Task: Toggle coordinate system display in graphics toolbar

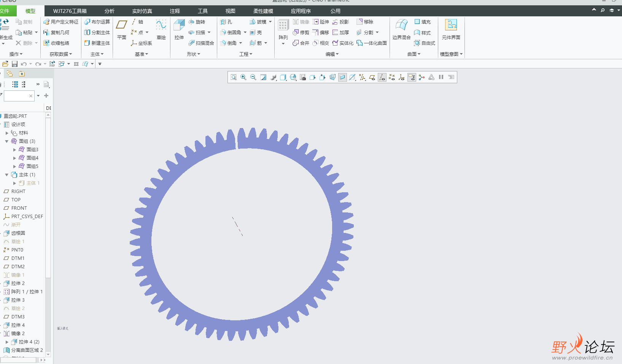Action: (402, 78)
